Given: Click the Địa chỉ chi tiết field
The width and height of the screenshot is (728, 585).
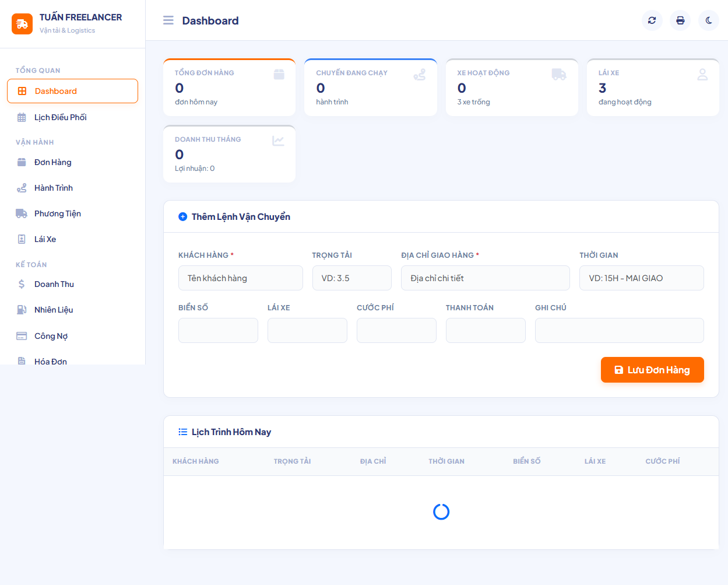Looking at the screenshot, I should coord(486,278).
